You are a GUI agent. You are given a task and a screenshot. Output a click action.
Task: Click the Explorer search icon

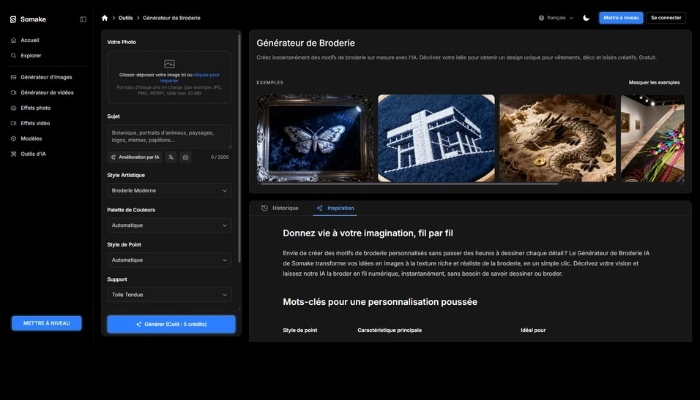pyautogui.click(x=13, y=56)
